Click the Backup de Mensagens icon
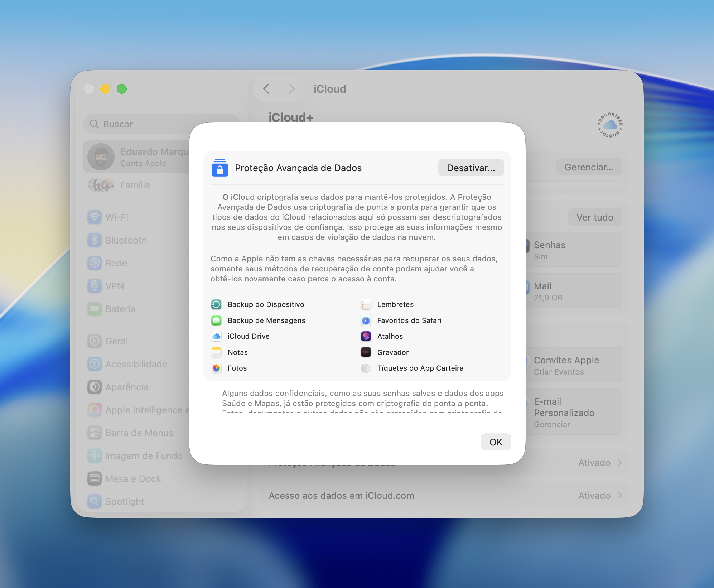714x588 pixels. [216, 320]
